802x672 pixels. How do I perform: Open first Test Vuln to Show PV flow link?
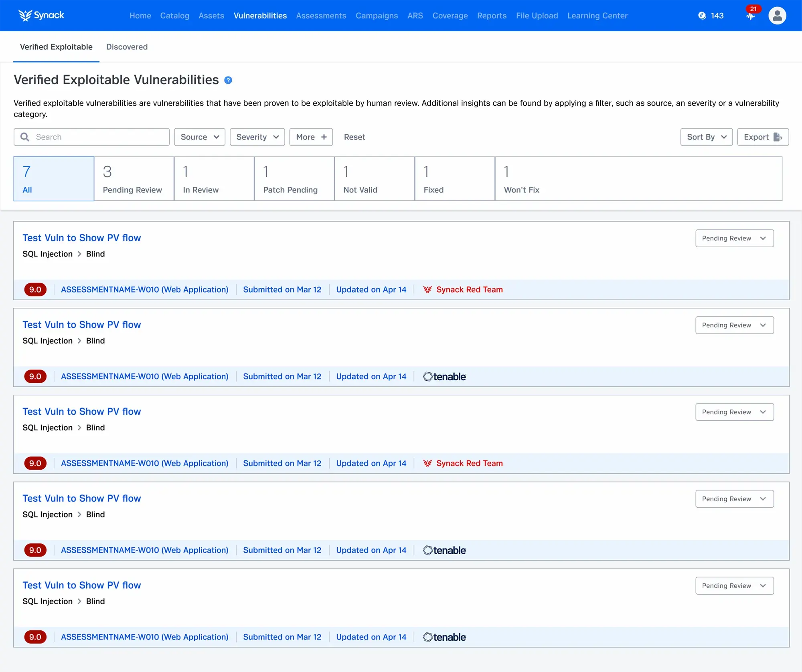pyautogui.click(x=82, y=238)
